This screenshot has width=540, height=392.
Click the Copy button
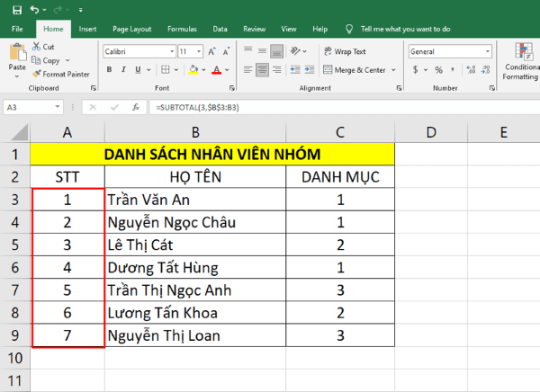point(46,60)
